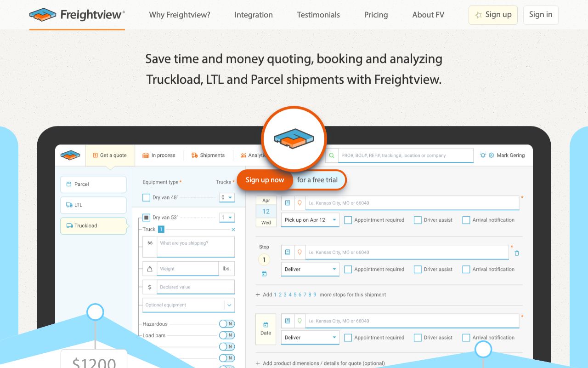
Task: Click the number 3 link to add stops
Action: pos(285,294)
